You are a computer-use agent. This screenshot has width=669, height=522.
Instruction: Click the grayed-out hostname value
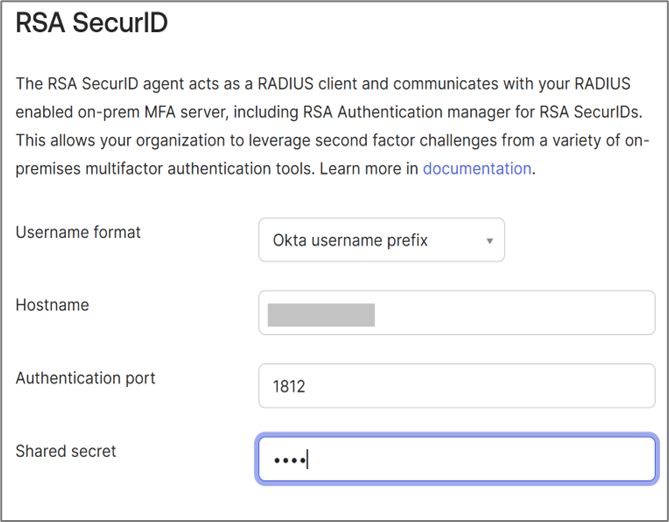pos(321,315)
